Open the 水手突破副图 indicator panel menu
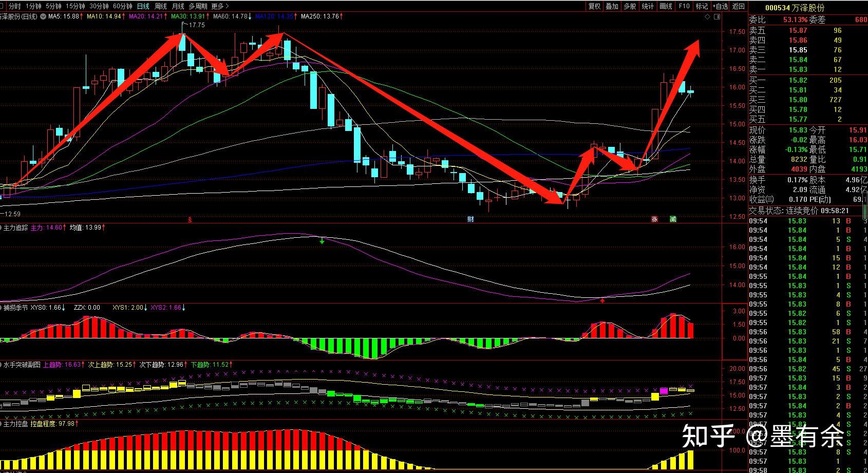The height and width of the screenshot is (473, 868). click(21, 365)
